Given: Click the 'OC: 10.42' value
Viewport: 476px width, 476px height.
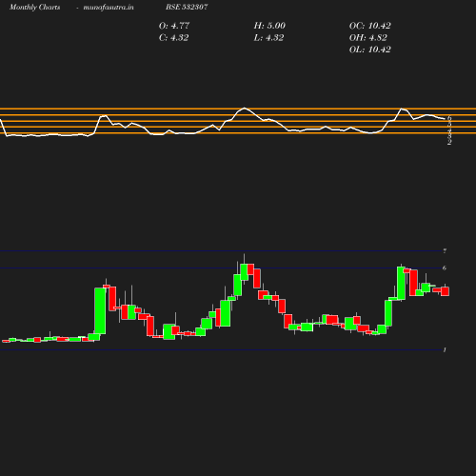Looking at the screenshot, I should point(369,26).
